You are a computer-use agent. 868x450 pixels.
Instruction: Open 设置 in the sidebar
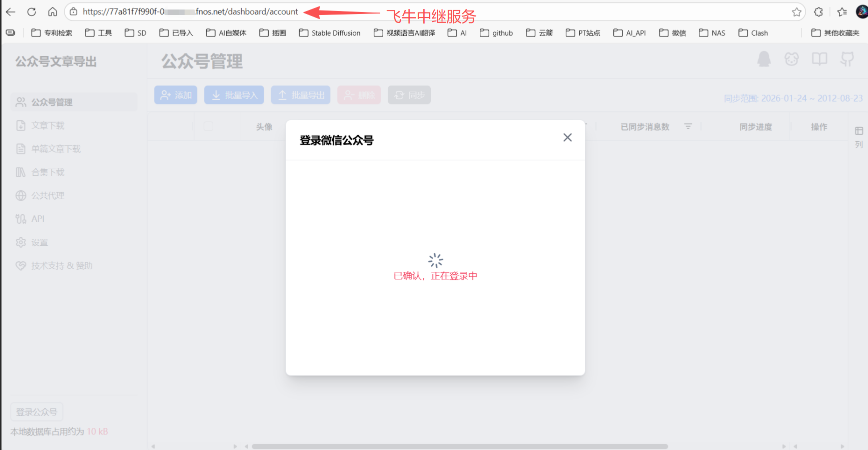(74, 242)
